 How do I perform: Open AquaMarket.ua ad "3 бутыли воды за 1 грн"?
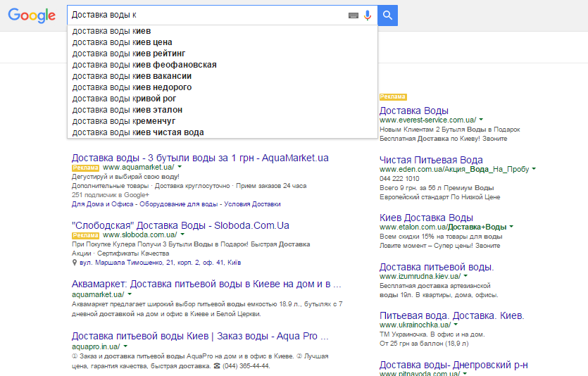tap(200, 158)
